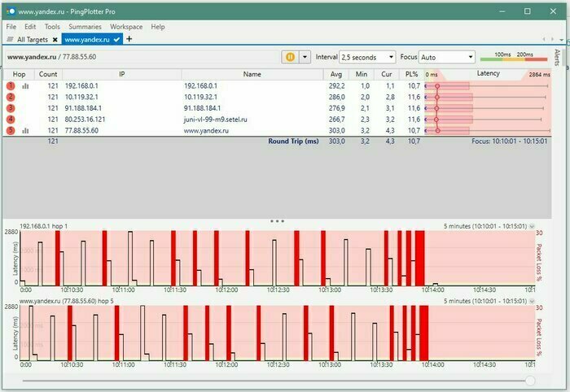Sort by the PL% column header

point(413,74)
